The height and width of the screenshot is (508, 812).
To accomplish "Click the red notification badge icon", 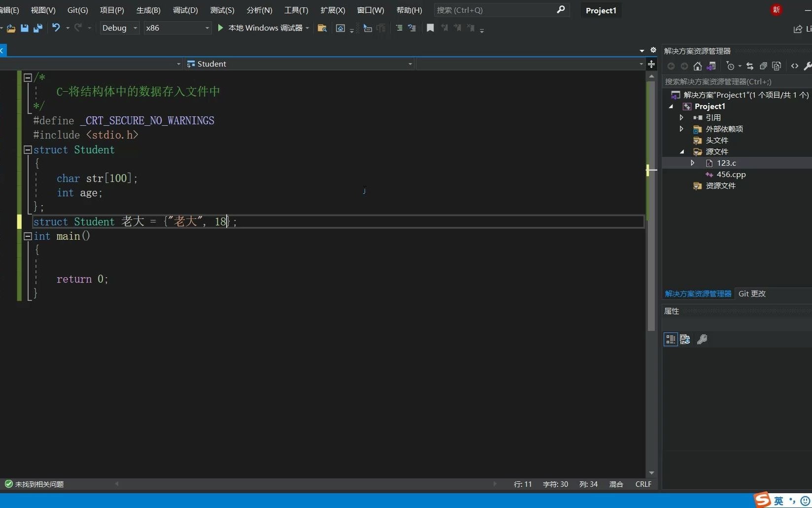I will coord(777,10).
